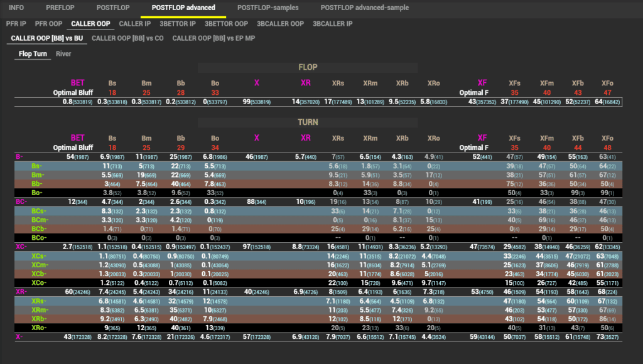The height and width of the screenshot is (364, 643).
Task: Click the FLOP XF value 43(357352)
Action: (482, 102)
